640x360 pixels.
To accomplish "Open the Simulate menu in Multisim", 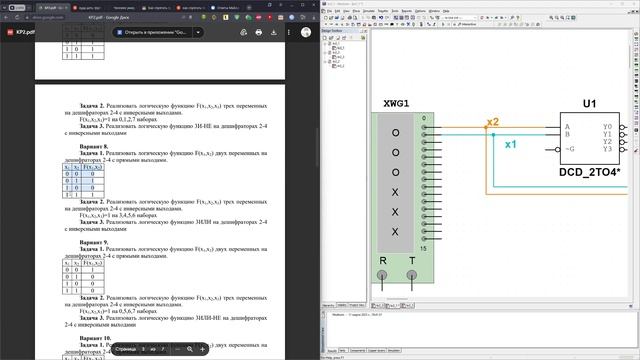I will [x=369, y=11].
